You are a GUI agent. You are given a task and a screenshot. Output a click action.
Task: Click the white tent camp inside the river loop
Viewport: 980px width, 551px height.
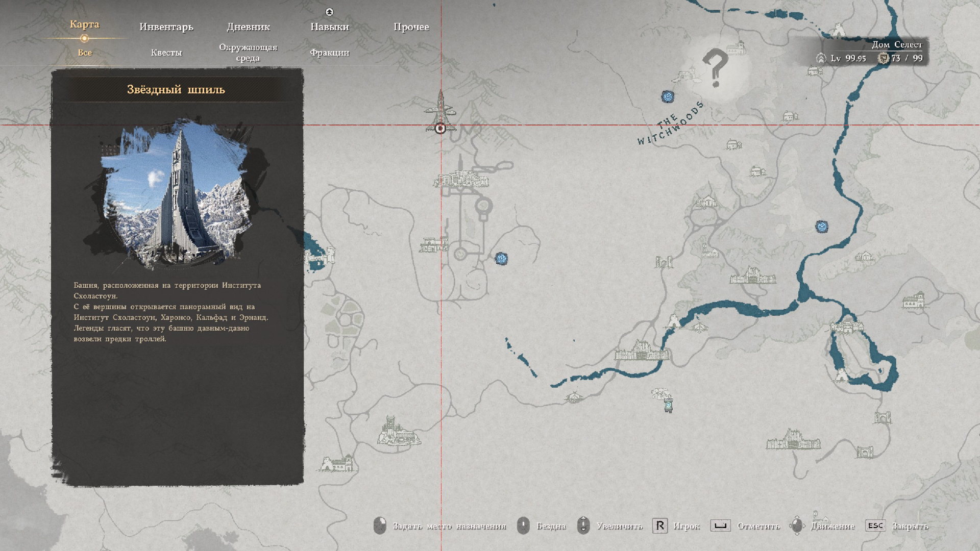click(841, 376)
